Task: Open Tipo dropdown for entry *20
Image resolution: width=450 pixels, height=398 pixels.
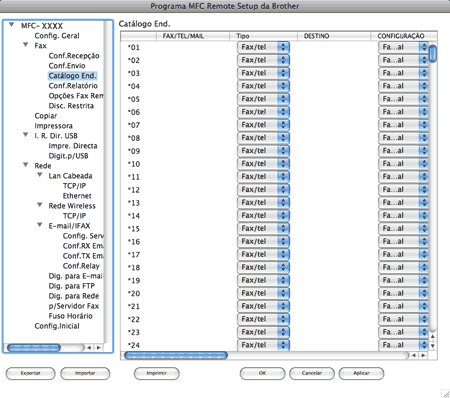Action: (263, 293)
